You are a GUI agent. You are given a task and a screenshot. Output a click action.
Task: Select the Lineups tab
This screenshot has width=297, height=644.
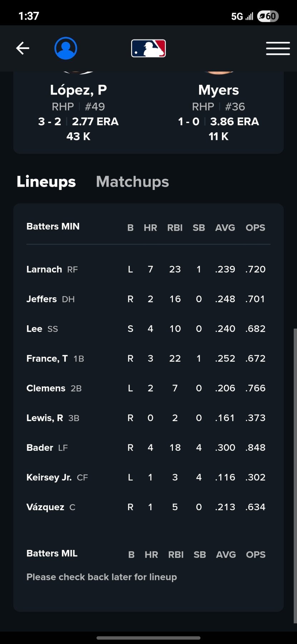(46, 182)
